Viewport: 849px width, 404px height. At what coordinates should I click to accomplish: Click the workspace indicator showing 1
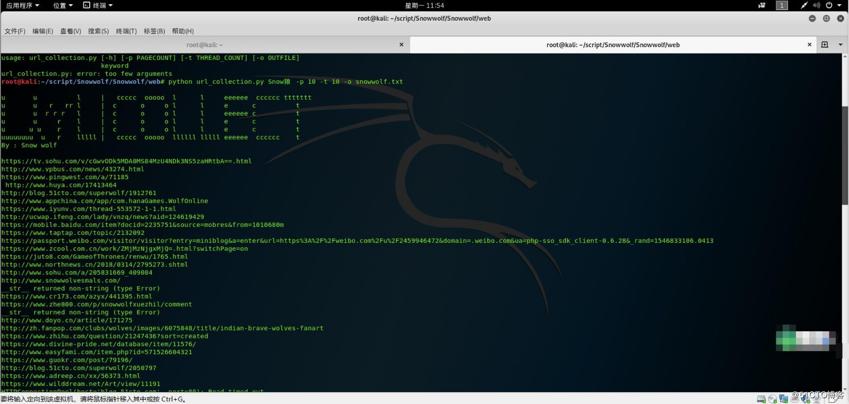pos(782,5)
